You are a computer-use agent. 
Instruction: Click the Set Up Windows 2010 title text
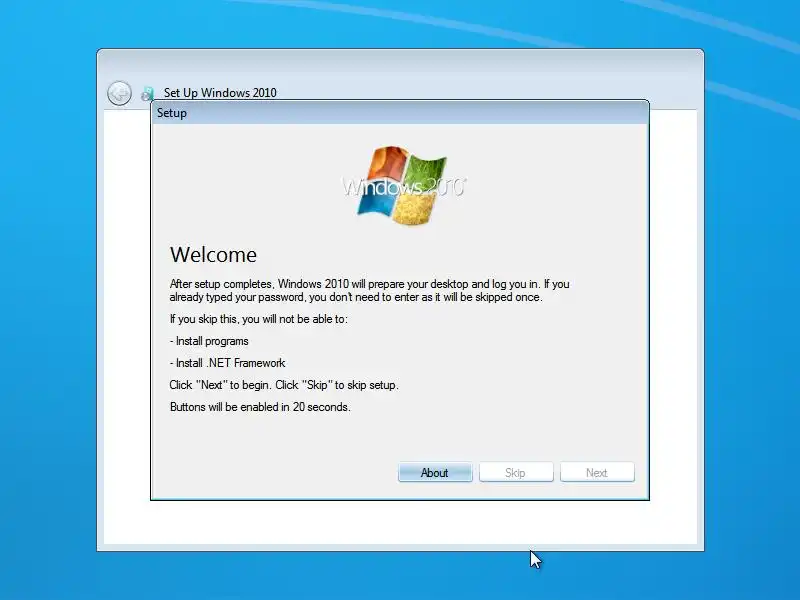point(220,93)
